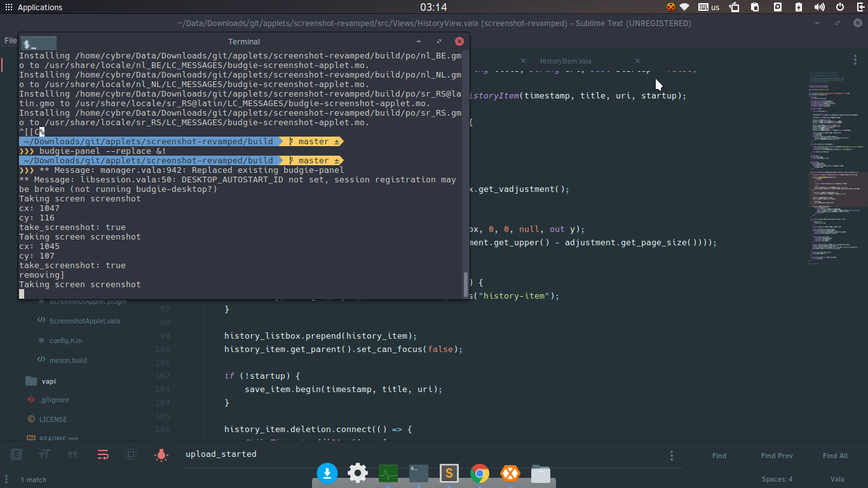The height and width of the screenshot is (488, 868).
Task: Open the power menu icon
Action: point(840,8)
